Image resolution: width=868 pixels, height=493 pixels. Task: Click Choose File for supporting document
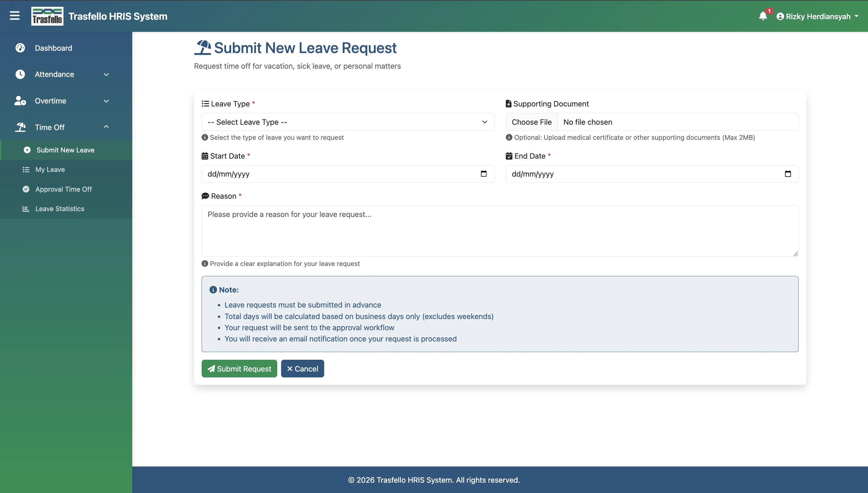[x=531, y=122]
